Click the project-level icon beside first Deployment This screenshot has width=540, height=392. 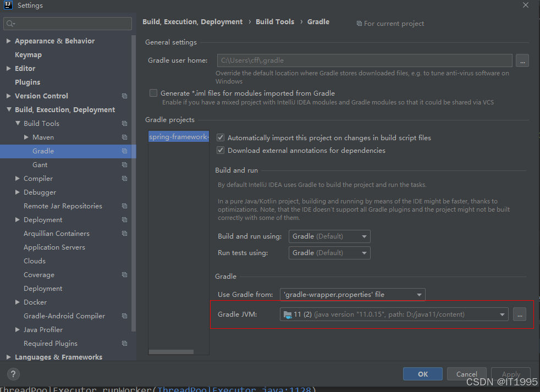125,220
